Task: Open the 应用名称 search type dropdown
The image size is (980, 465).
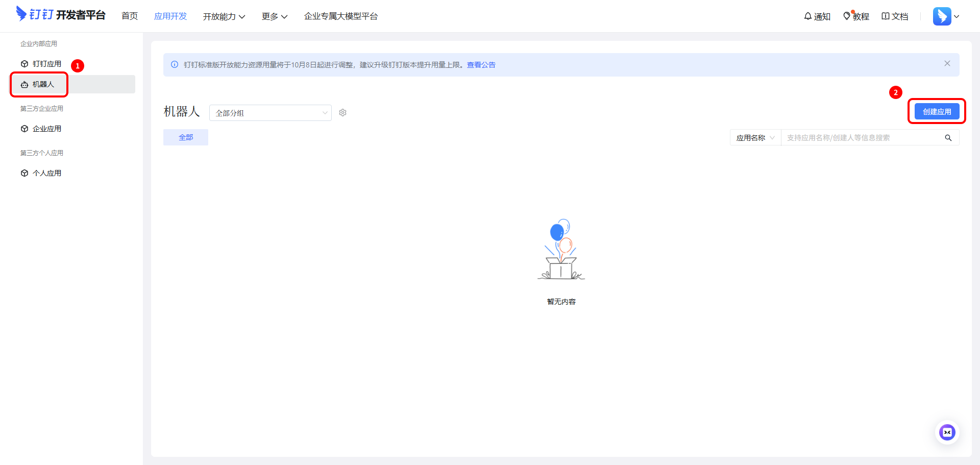Action: (755, 138)
